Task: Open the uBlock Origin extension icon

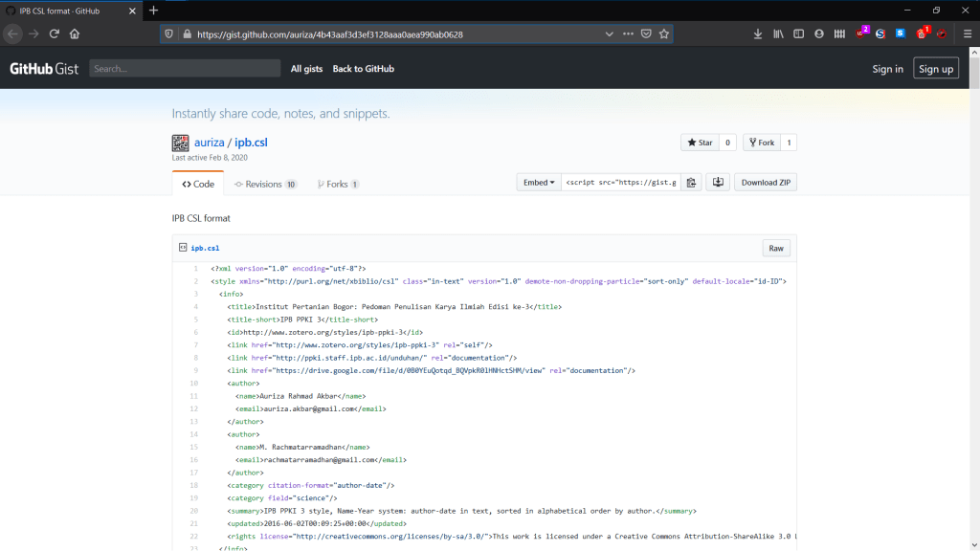Action: pos(861,33)
